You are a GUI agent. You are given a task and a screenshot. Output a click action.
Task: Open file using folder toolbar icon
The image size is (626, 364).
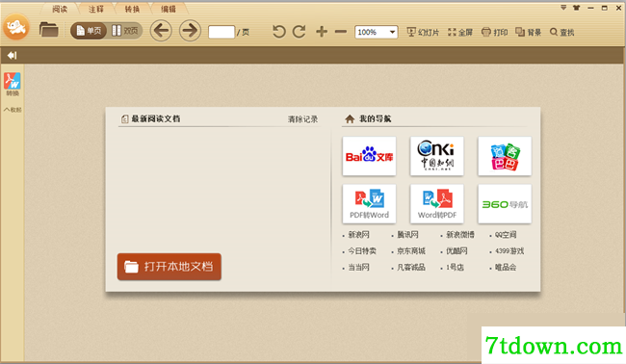49,30
